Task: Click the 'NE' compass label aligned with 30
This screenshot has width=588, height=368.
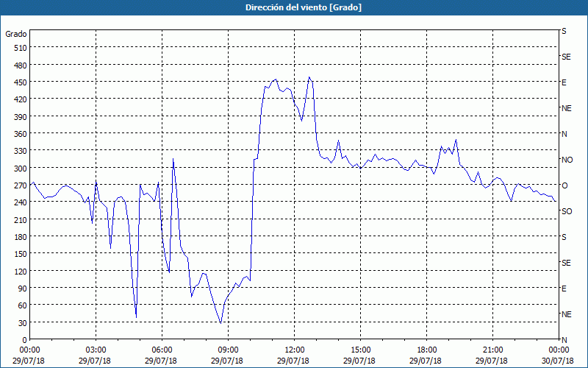Action: (567, 314)
